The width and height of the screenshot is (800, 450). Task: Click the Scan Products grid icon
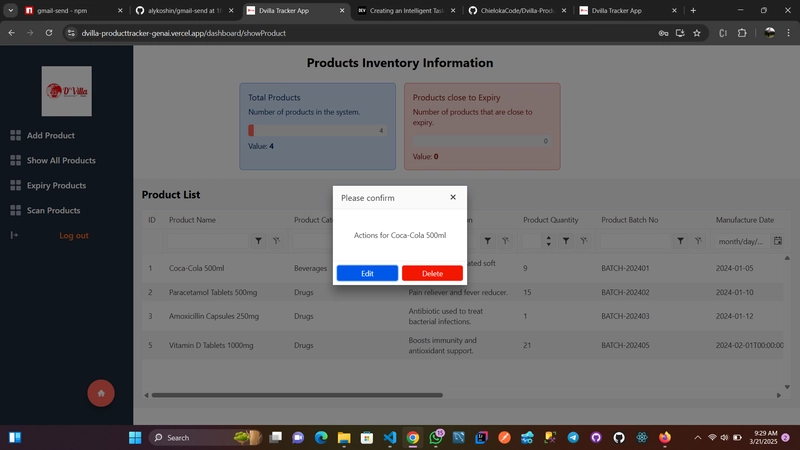(15, 210)
